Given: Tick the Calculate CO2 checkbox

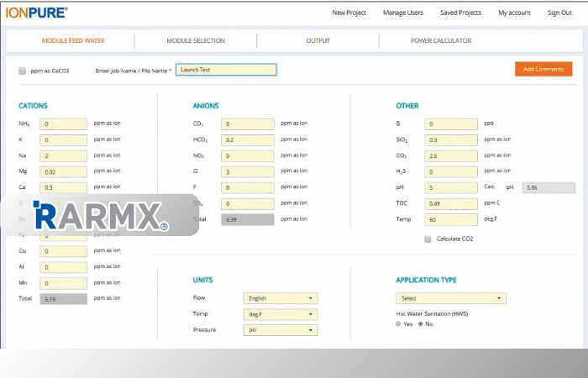Looking at the screenshot, I should (x=428, y=239).
